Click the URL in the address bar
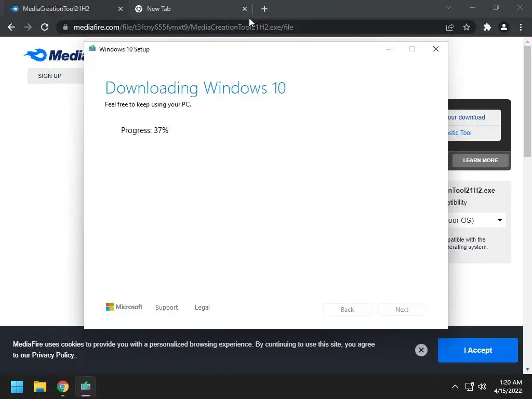Viewport: 532px width, 399px height. pyautogui.click(x=183, y=27)
